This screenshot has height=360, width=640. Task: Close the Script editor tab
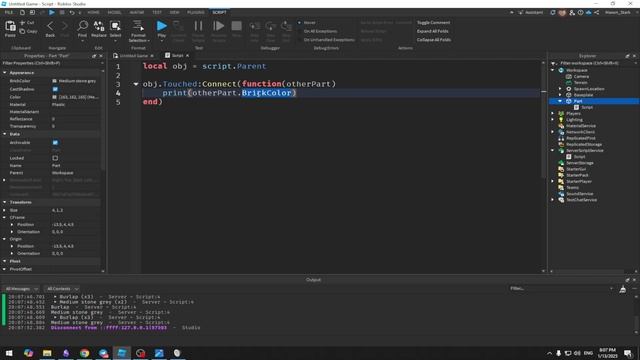click(x=188, y=56)
